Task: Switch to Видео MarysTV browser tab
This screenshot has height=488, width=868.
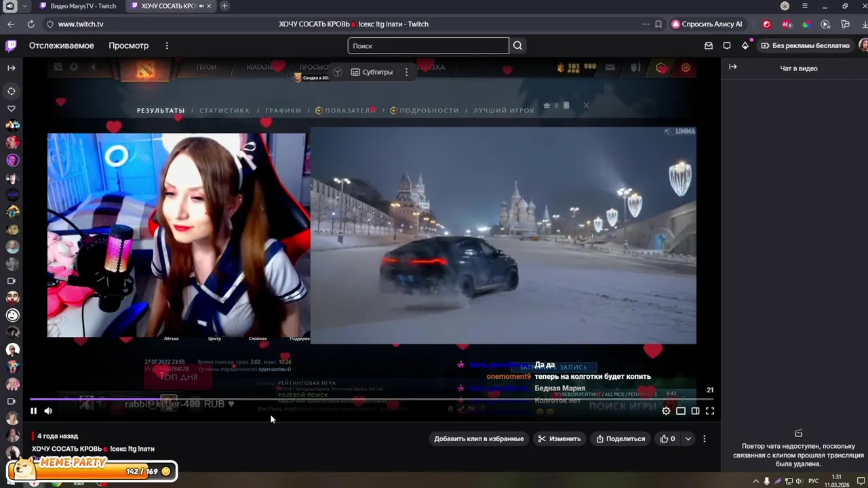Action: click(77, 6)
